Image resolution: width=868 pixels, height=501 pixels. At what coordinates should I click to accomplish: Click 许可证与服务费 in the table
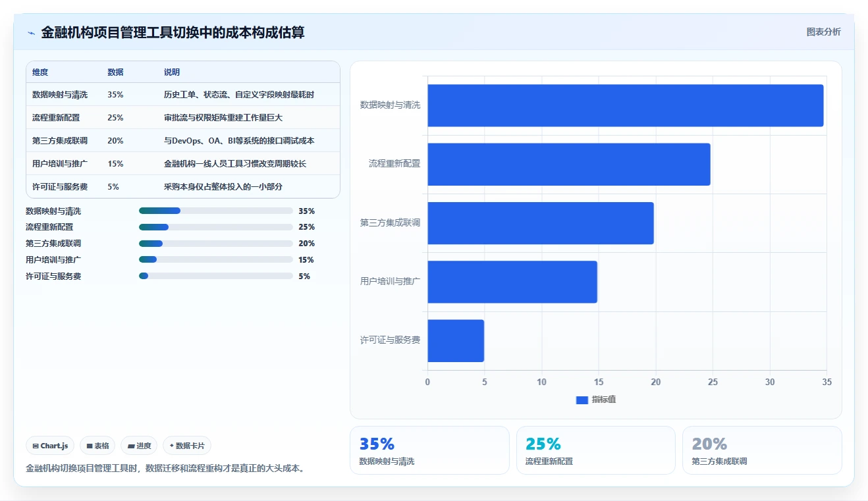60,187
